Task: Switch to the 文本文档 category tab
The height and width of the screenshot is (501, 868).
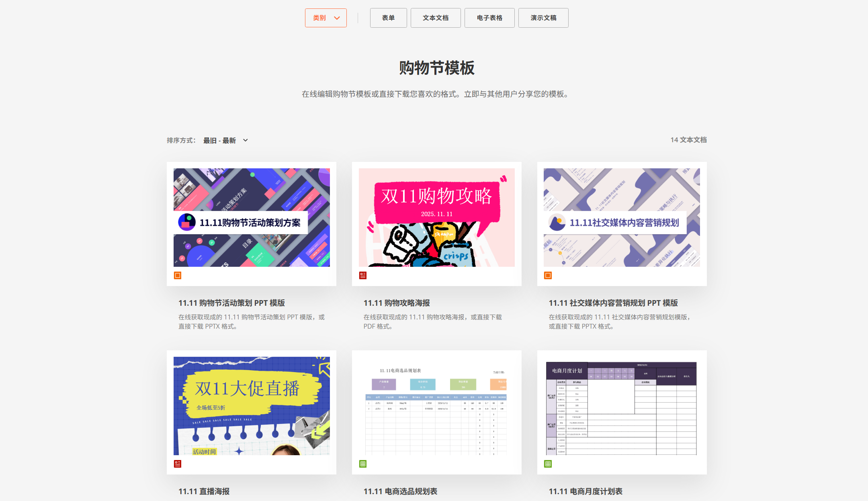Action: tap(436, 18)
